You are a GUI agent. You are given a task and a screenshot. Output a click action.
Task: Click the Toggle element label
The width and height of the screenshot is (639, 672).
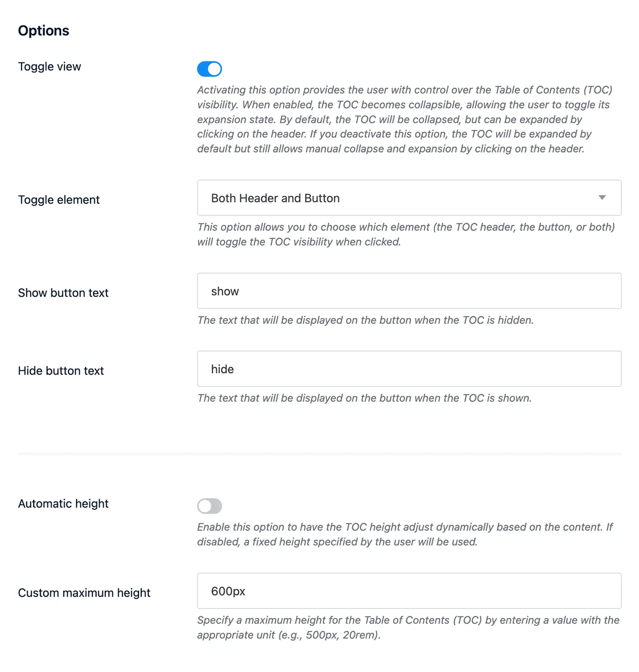click(x=59, y=200)
